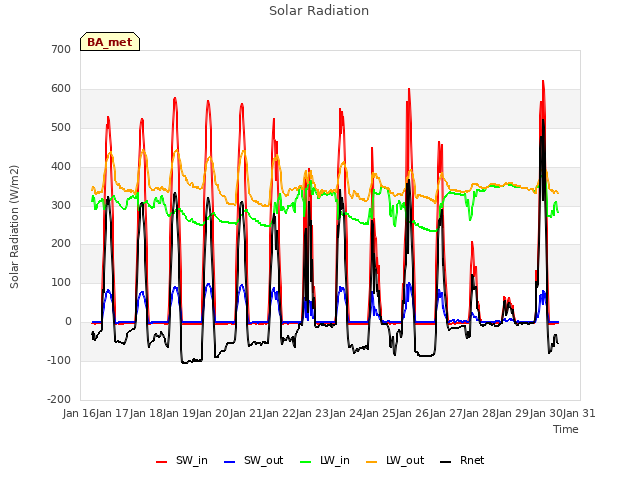Click the 0 y-axis tick label
The height and width of the screenshot is (480, 640).
coord(68,322)
